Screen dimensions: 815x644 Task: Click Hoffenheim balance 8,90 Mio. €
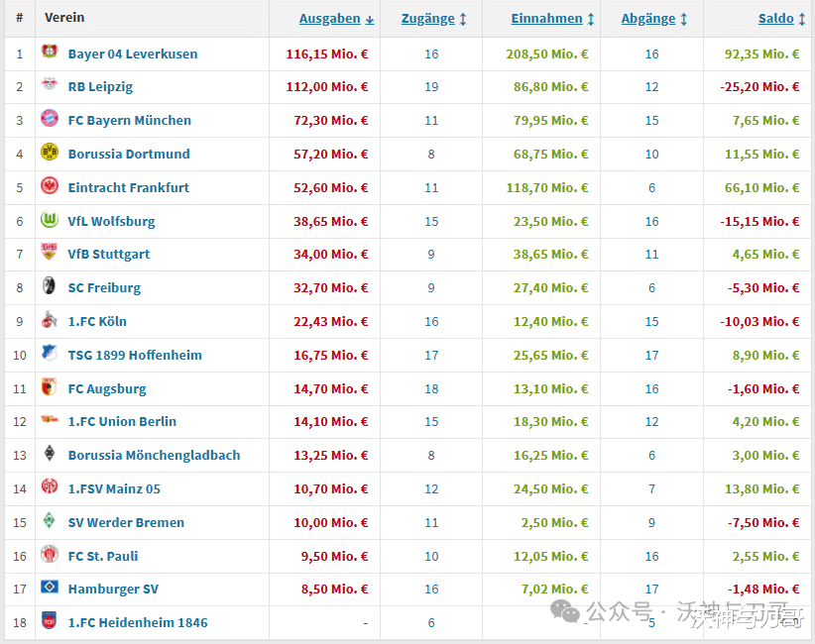(x=765, y=356)
